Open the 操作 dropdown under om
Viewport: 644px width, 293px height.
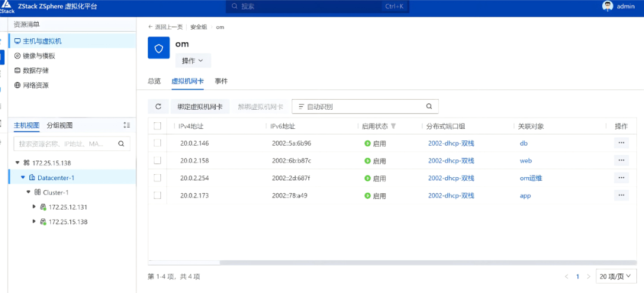point(193,60)
